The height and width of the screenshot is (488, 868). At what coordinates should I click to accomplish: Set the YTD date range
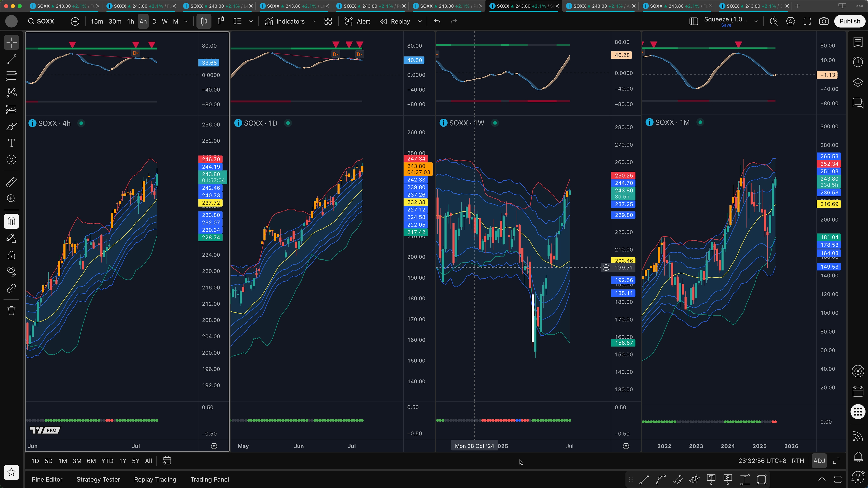pyautogui.click(x=107, y=461)
